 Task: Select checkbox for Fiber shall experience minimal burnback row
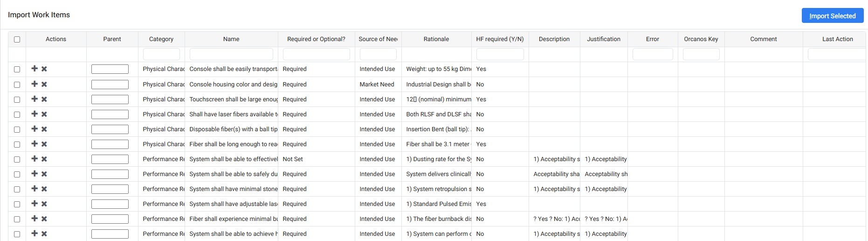pyautogui.click(x=17, y=219)
